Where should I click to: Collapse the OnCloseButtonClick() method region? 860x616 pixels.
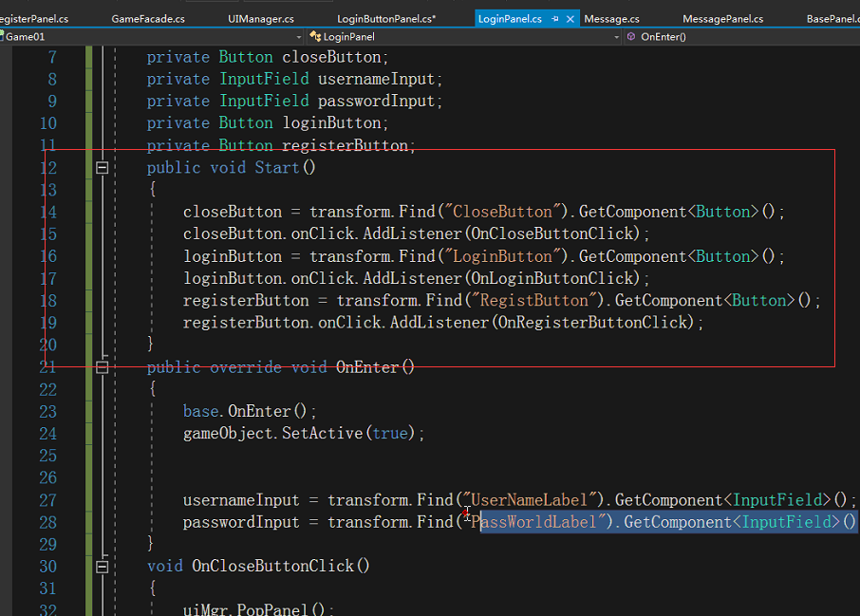(x=102, y=566)
